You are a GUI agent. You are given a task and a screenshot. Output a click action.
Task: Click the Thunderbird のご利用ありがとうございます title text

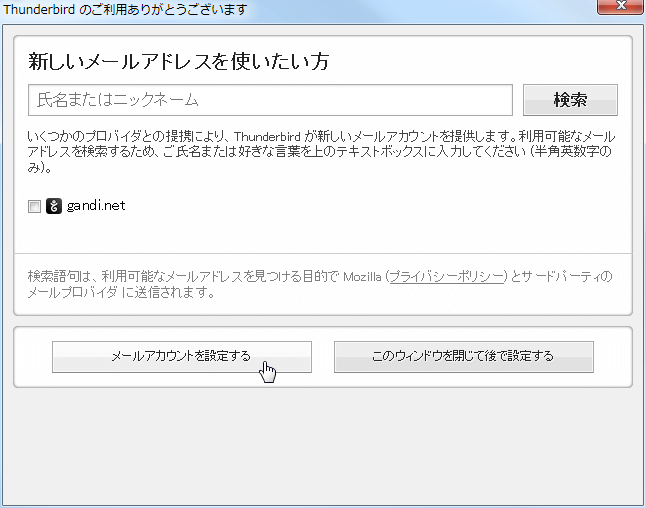125,9
